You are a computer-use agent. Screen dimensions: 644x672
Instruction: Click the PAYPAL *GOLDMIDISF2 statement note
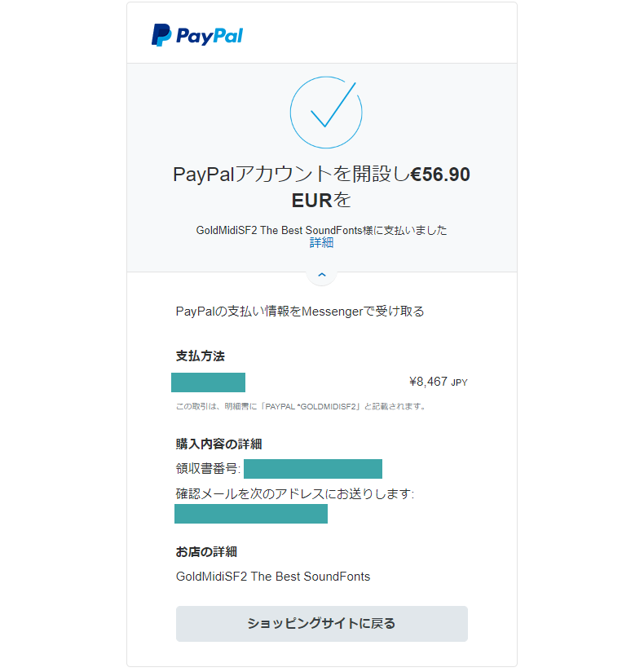pyautogui.click(x=301, y=406)
